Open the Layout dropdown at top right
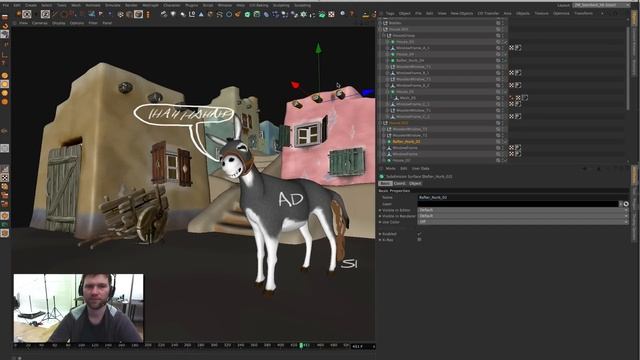The height and width of the screenshot is (360, 640). click(600, 5)
